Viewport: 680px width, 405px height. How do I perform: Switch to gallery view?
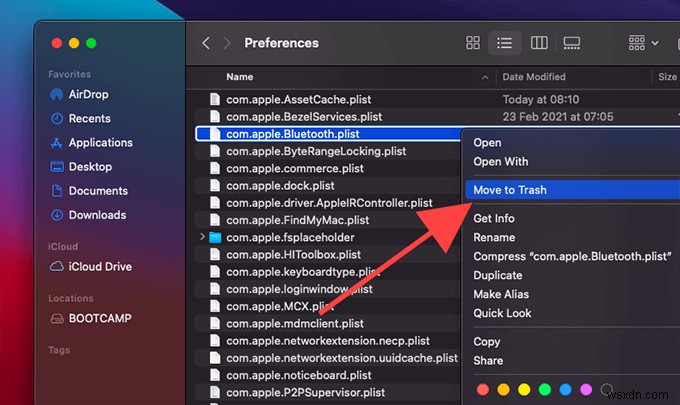[572, 42]
